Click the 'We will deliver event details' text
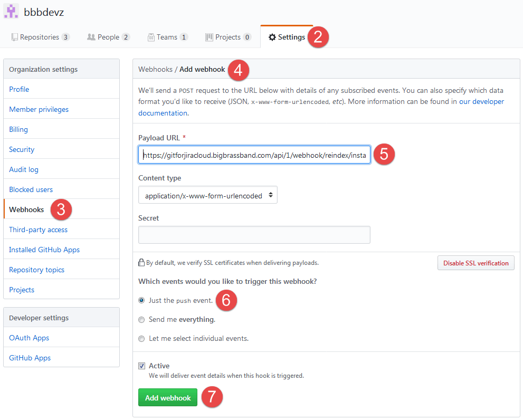Image resolution: width=523 pixels, height=420 pixels. point(226,376)
